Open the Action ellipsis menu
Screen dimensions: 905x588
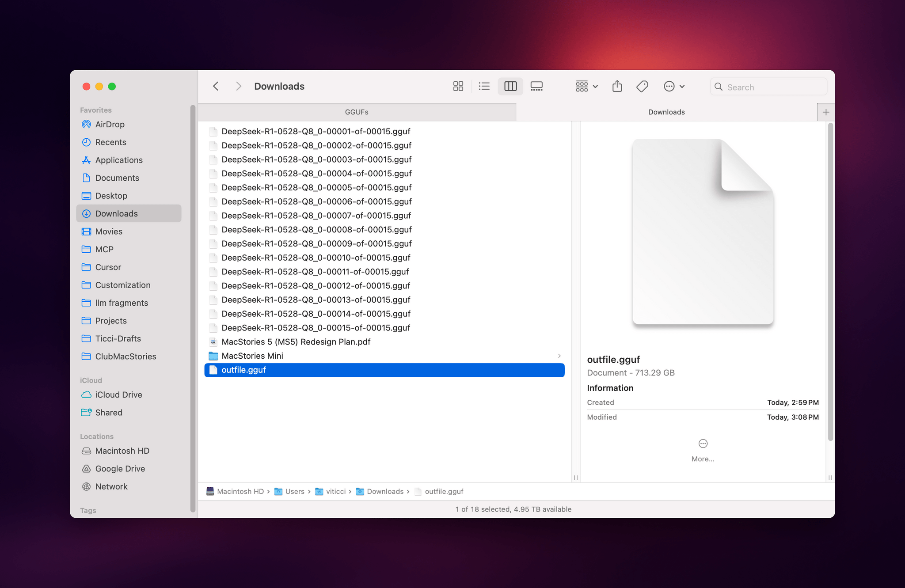point(674,86)
